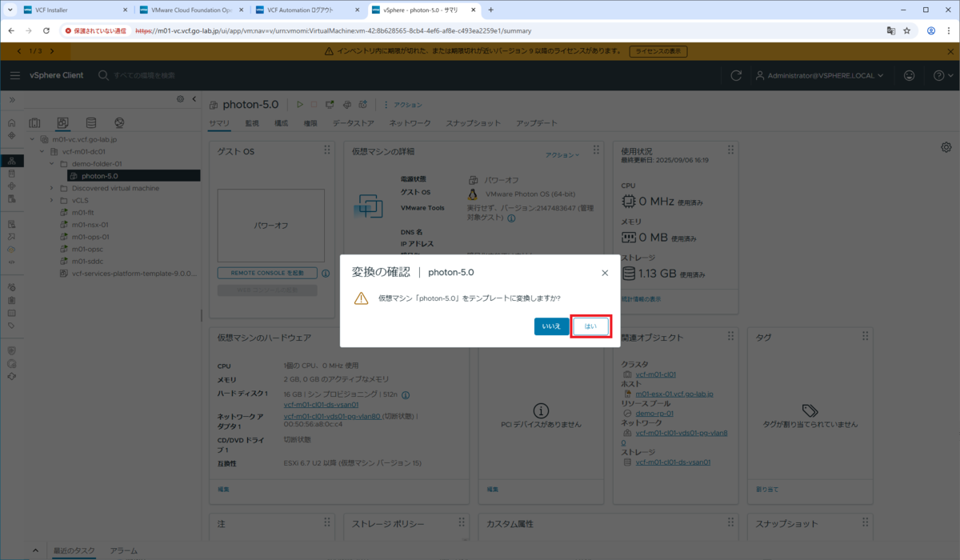
Task: Open the vSphere Client hamburger menu
Action: 15,75
